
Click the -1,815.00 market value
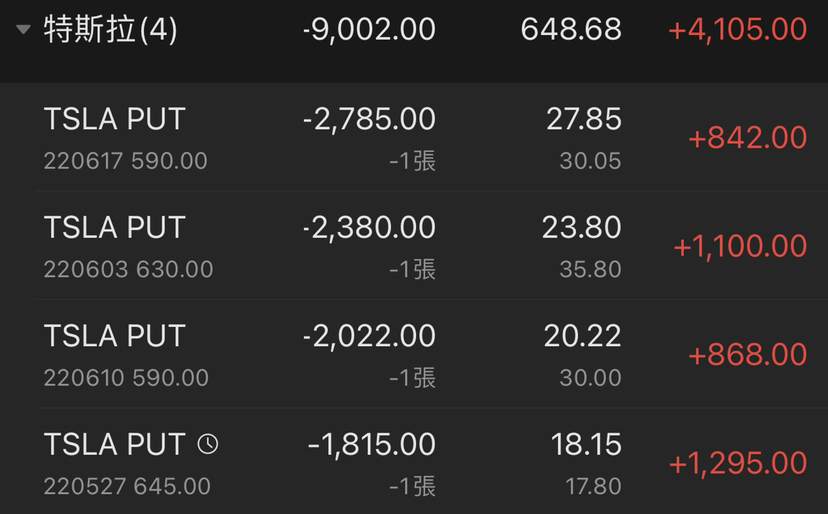tap(372, 444)
